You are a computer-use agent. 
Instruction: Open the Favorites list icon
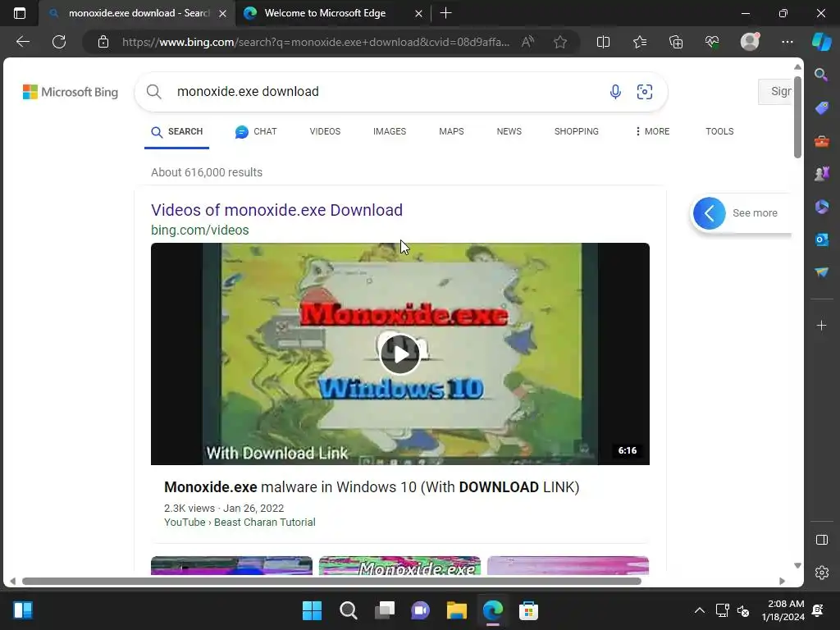point(640,42)
